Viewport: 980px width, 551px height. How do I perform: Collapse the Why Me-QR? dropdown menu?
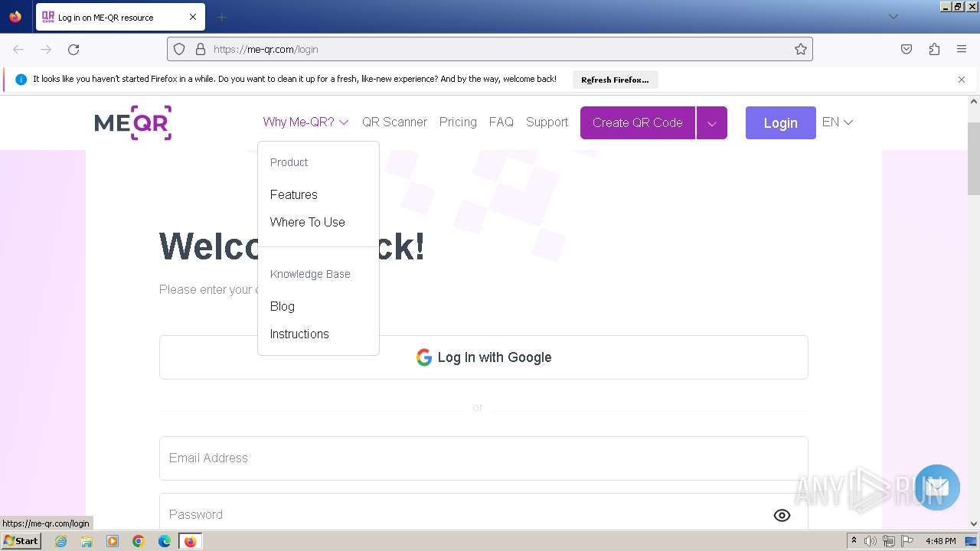tap(305, 122)
